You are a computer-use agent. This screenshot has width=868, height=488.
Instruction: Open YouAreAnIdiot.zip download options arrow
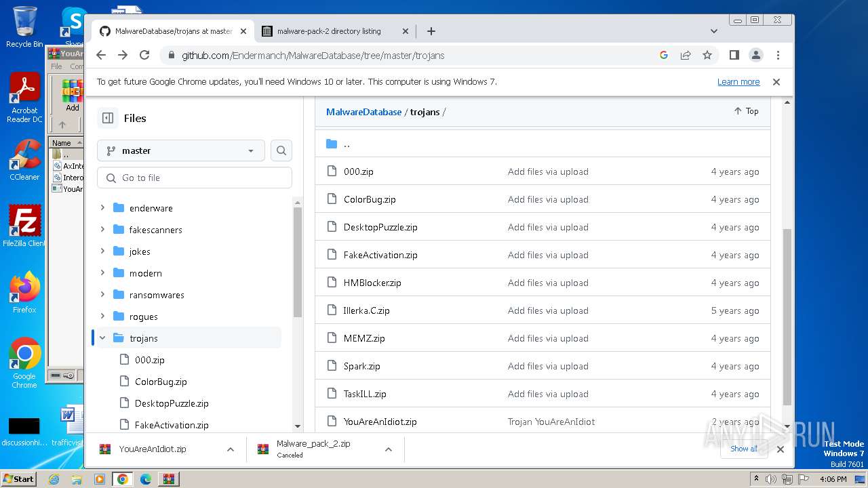click(231, 449)
